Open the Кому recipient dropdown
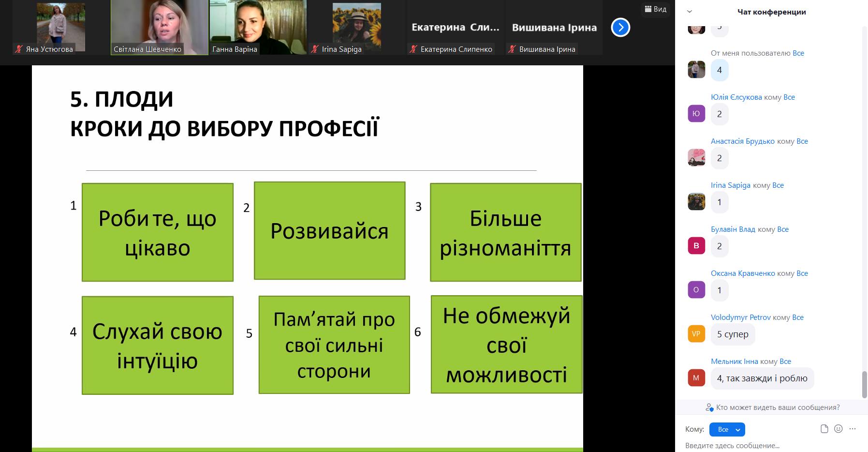The image size is (868, 452). pos(727,429)
